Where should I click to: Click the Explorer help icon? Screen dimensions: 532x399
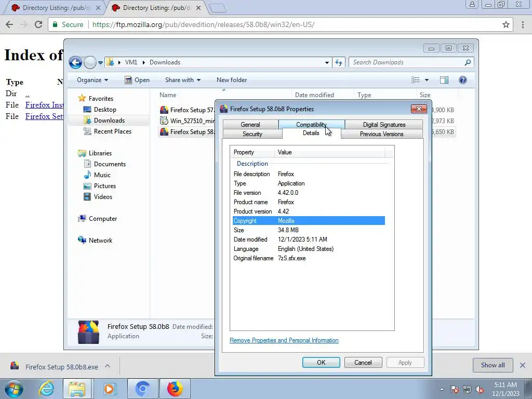[x=463, y=80]
